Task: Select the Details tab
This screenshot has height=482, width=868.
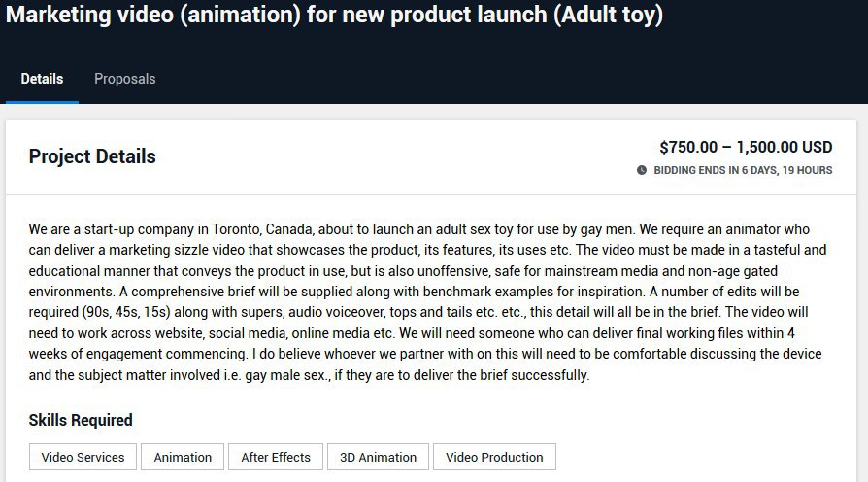Action: (42, 79)
